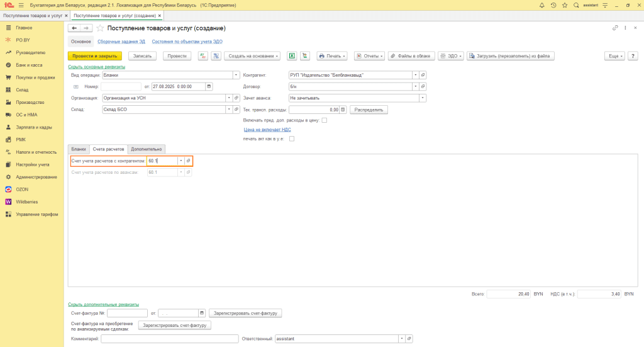Switch to Дополнительно tab
Viewport: 644px width, 347px height.
coord(146,149)
